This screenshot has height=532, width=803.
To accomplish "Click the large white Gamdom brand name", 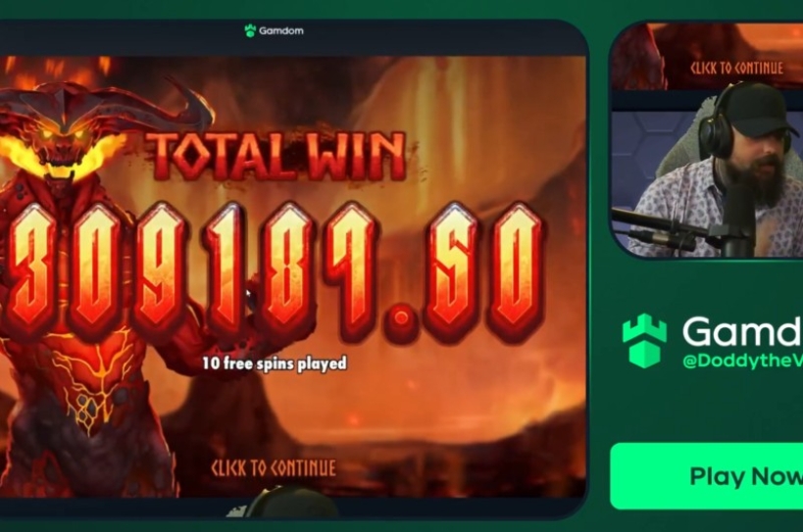I will click(x=742, y=331).
